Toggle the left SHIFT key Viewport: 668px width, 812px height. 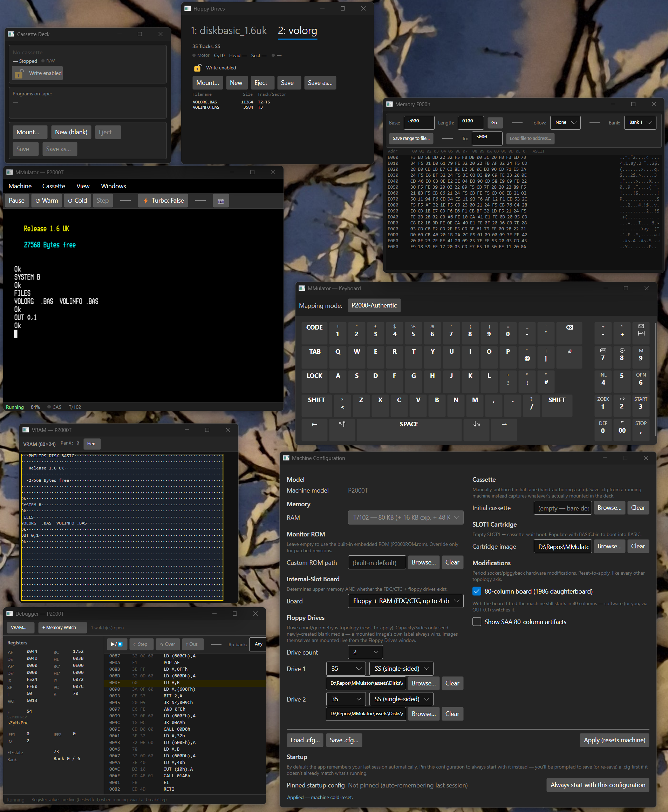(316, 406)
